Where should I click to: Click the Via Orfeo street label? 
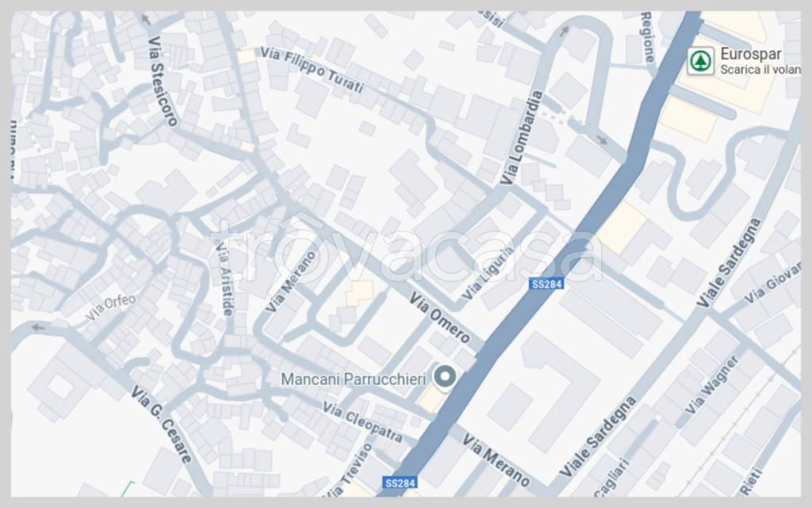111,307
